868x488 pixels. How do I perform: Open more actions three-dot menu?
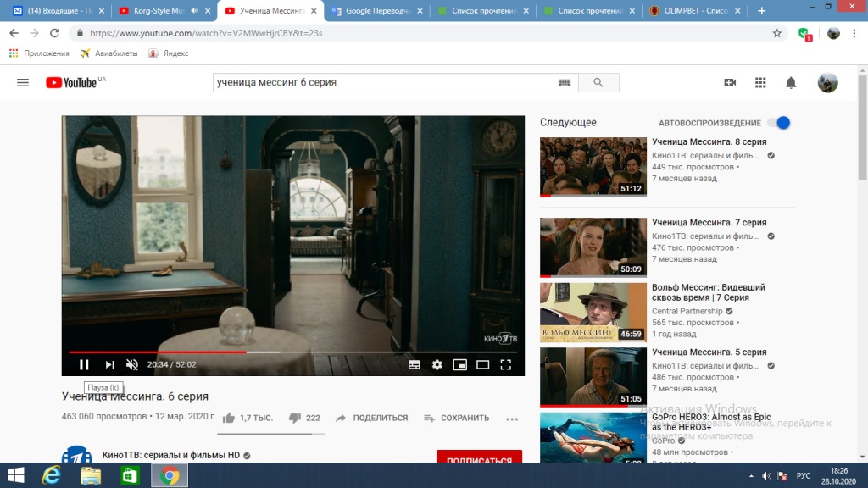tap(512, 419)
